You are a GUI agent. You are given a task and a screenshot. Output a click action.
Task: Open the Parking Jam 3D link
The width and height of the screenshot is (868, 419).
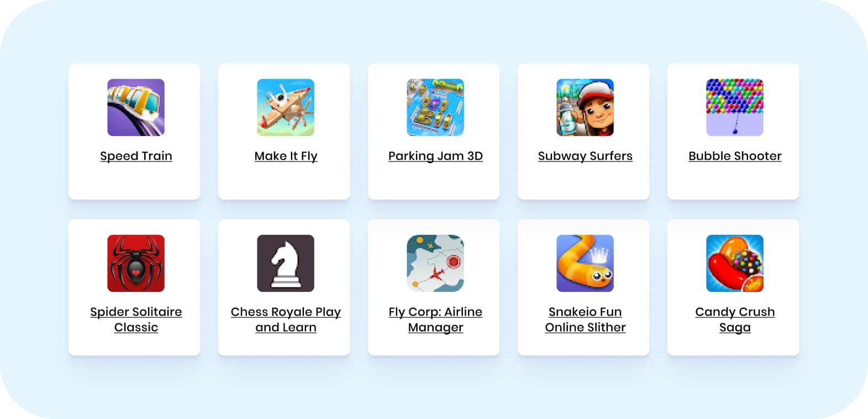point(435,156)
